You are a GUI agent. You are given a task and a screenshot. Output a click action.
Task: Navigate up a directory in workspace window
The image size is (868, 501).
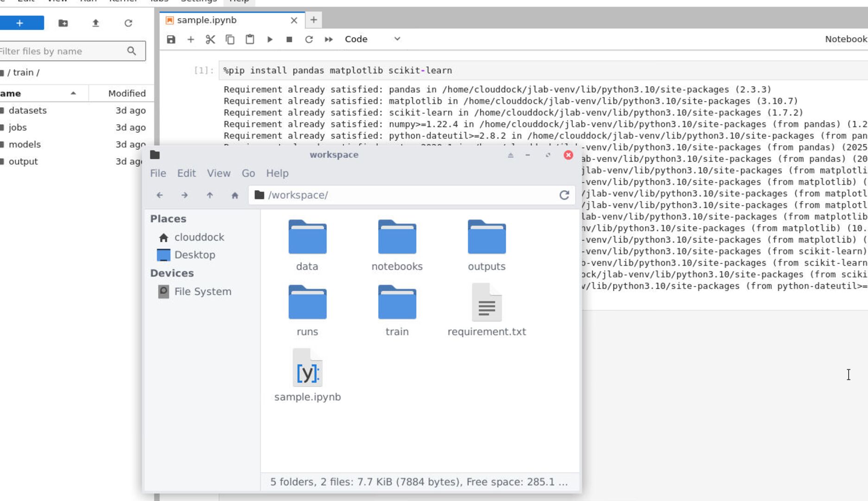pyautogui.click(x=209, y=195)
